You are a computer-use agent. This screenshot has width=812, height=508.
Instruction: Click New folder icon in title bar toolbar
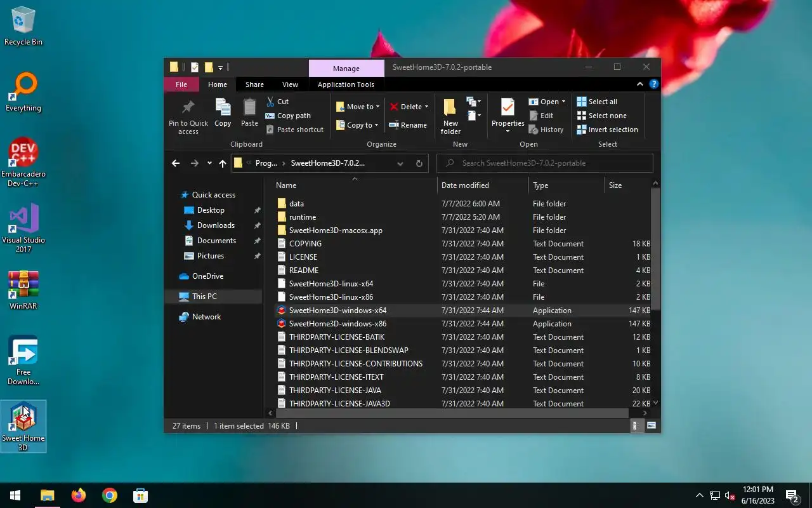(x=209, y=67)
